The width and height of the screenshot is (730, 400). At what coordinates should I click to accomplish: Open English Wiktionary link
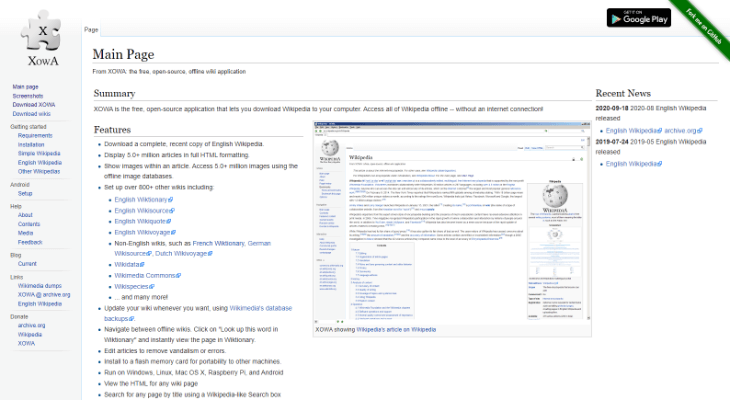click(x=144, y=200)
